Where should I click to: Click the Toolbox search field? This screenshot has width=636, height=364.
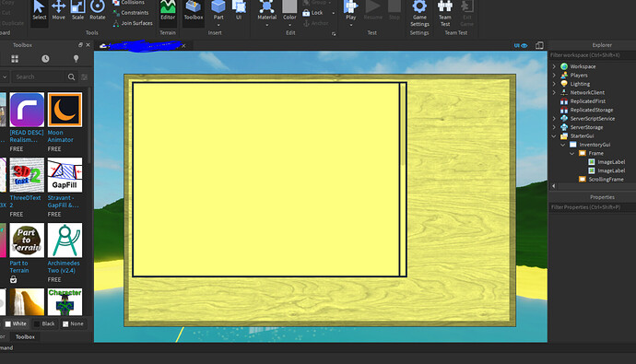(38, 76)
